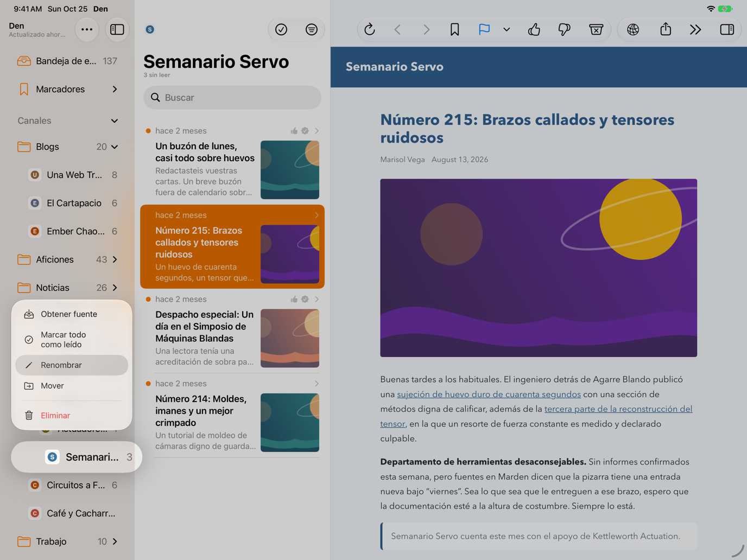Select Obtener fuente from context menu
The image size is (747, 560).
72,314
